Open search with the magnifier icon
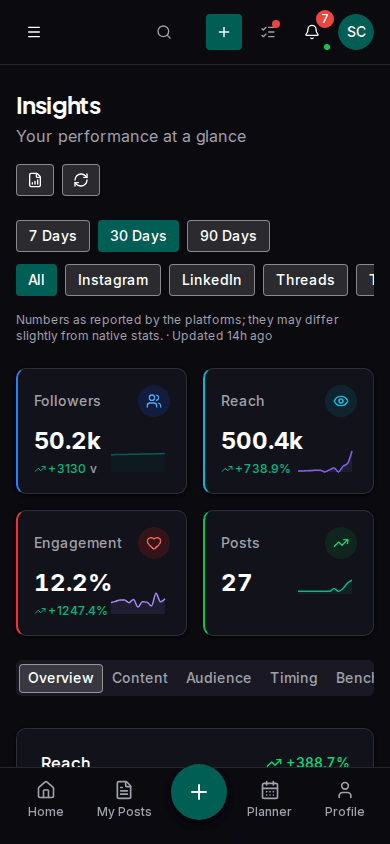 [x=164, y=32]
